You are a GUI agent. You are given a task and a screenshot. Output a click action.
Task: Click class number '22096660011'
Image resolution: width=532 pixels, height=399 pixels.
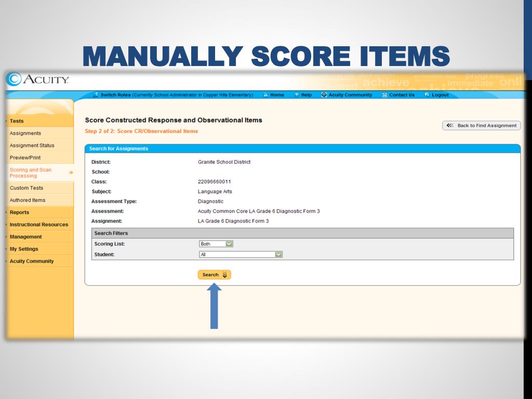click(x=215, y=182)
